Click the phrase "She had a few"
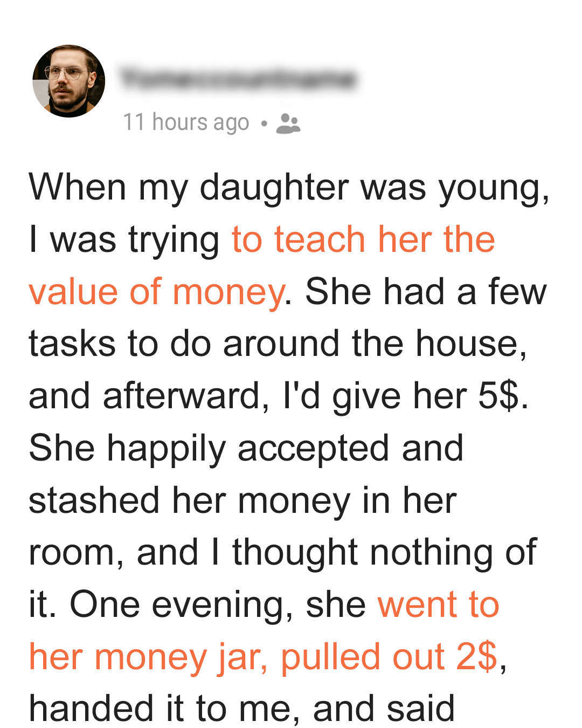Image resolution: width=582 pixels, height=728 pixels. 426,291
